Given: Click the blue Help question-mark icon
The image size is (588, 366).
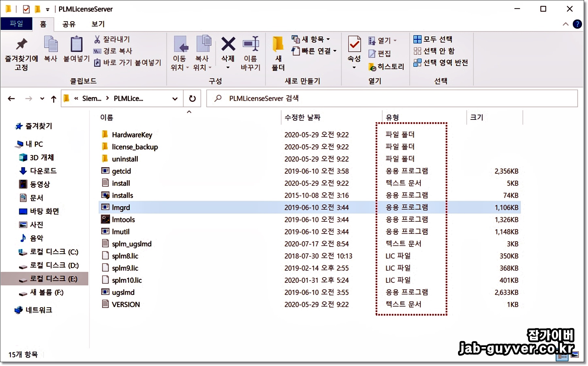Looking at the screenshot, I should pos(577,24).
